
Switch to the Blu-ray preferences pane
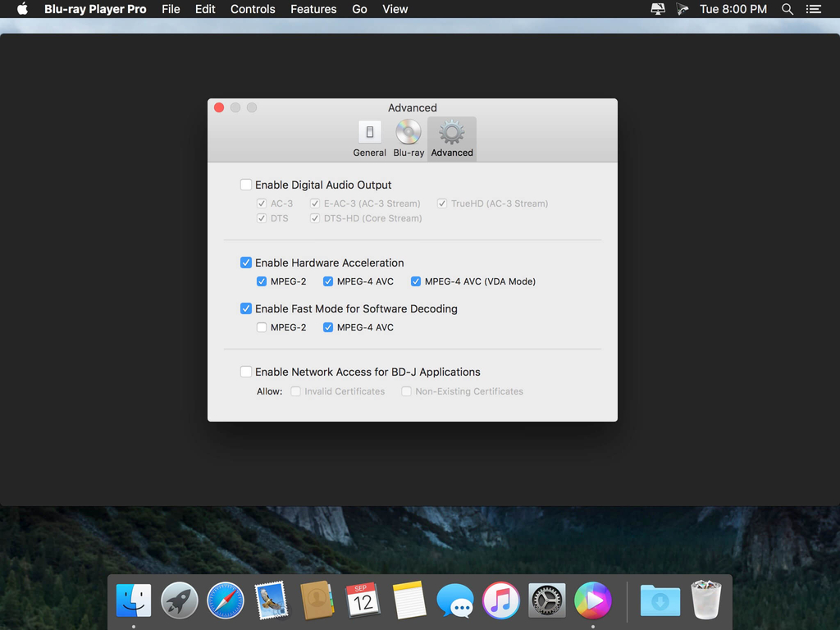tap(409, 139)
